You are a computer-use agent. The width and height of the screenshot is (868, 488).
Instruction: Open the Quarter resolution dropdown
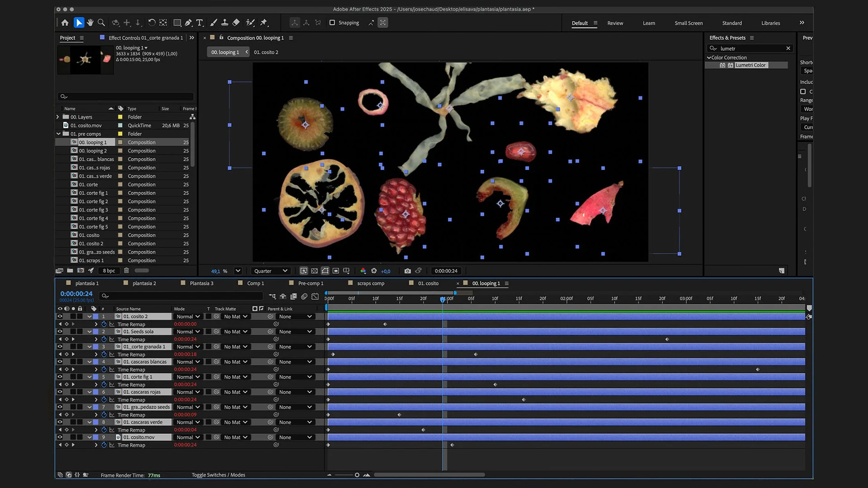pyautogui.click(x=271, y=271)
